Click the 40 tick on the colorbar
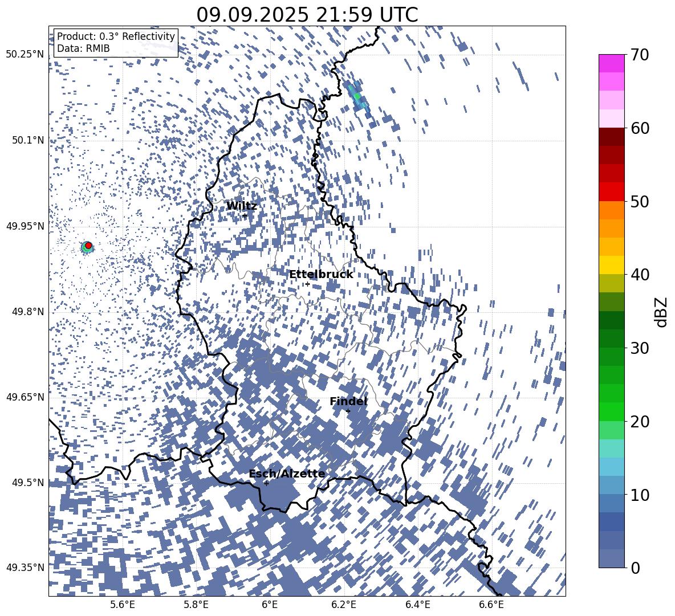675x616 pixels. pos(640,275)
